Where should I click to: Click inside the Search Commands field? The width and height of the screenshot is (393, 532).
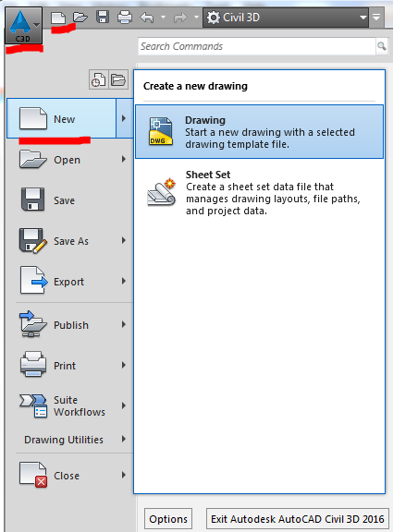pos(257,46)
